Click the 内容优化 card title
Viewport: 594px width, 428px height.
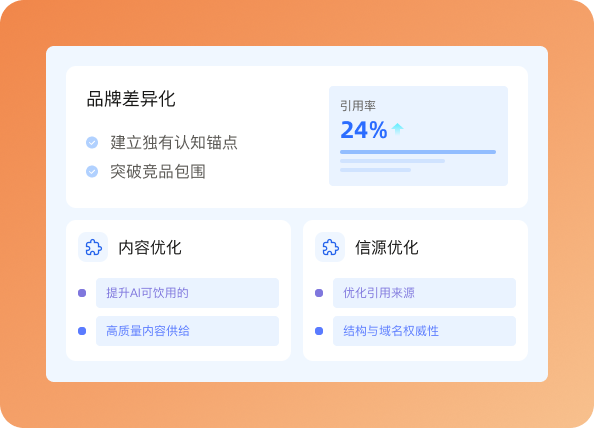tap(150, 248)
